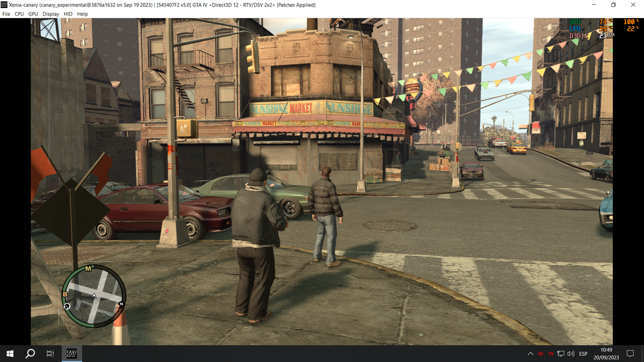Open the GPU menu in menu bar
This screenshot has width=644, height=362.
tap(33, 14)
